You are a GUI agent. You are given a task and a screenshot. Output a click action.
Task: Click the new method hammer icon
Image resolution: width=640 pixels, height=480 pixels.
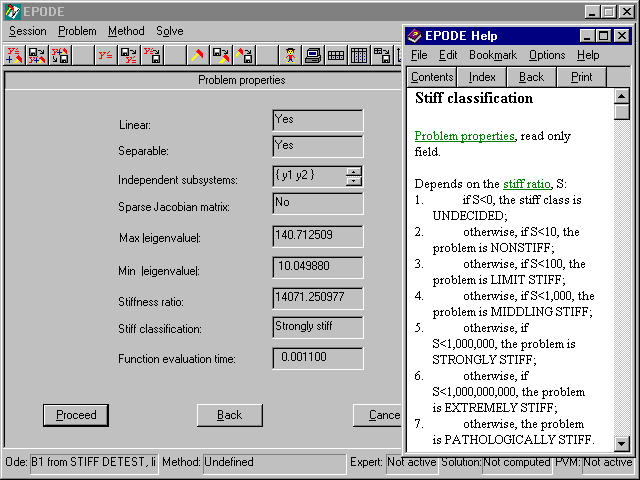coord(198,55)
